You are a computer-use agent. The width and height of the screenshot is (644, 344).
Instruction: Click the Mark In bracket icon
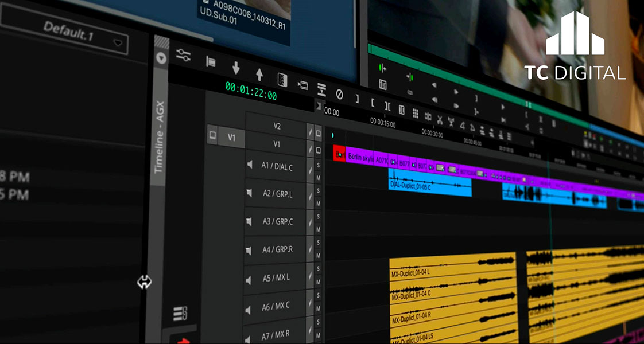click(373, 103)
